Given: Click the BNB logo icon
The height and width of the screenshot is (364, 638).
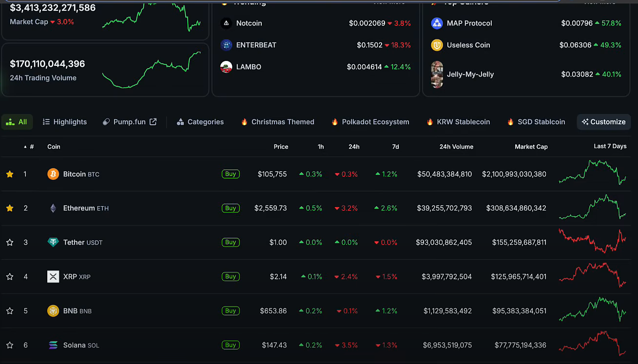Looking at the screenshot, I should pyautogui.click(x=53, y=311).
